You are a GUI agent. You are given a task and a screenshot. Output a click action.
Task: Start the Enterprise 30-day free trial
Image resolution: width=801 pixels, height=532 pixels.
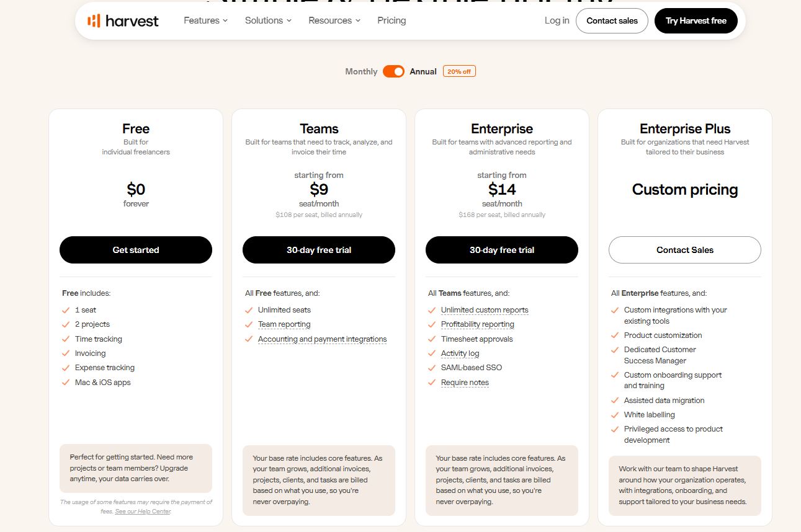[x=502, y=250]
